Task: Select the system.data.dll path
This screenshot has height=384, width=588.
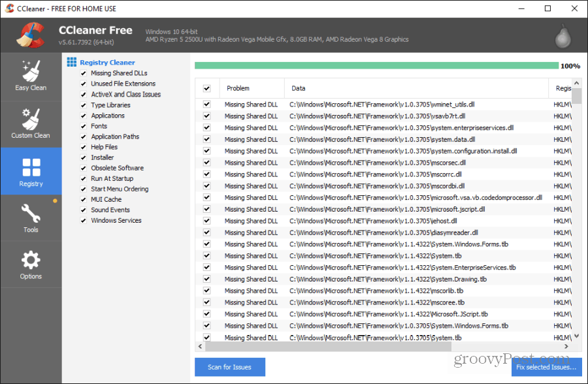Action: pos(382,140)
